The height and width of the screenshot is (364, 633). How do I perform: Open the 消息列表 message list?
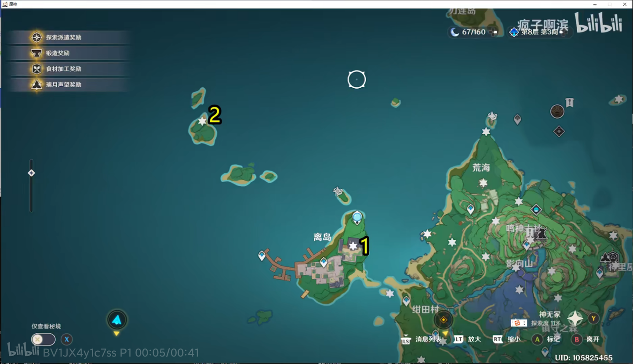(428, 339)
